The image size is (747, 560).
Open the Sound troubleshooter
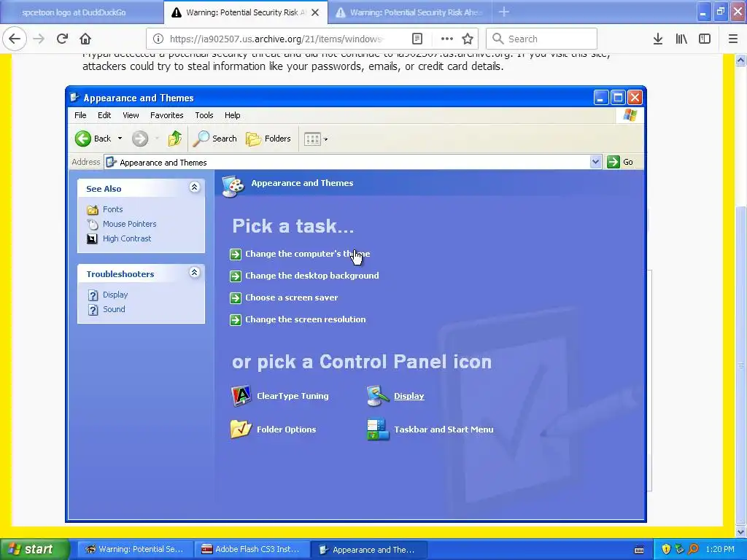[114, 309]
